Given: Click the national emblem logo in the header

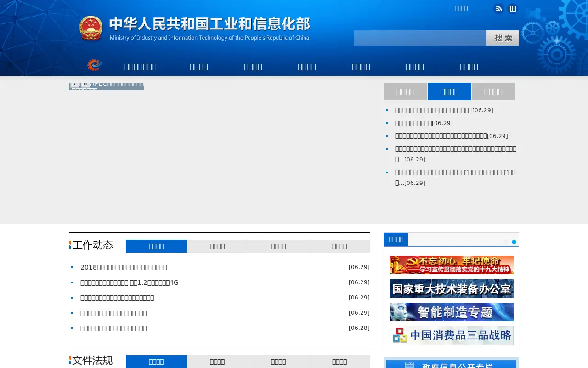Looking at the screenshot, I should [90, 28].
